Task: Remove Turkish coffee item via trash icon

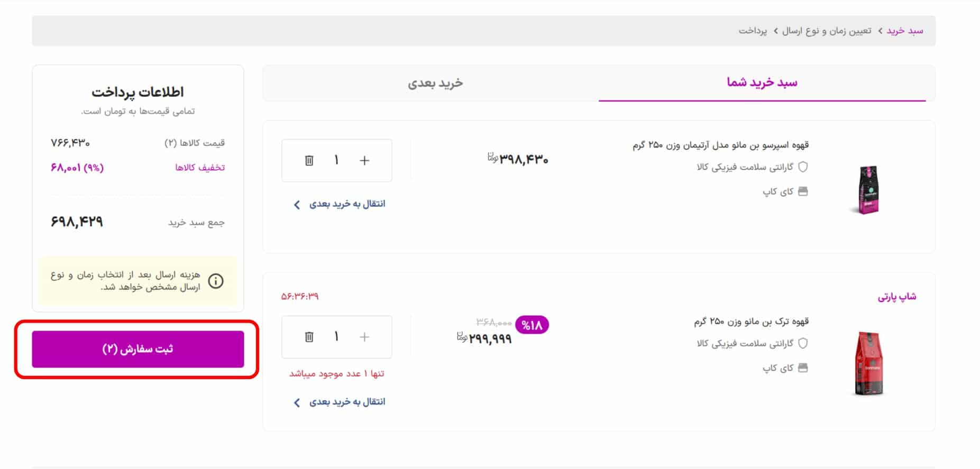Action: 309,336
